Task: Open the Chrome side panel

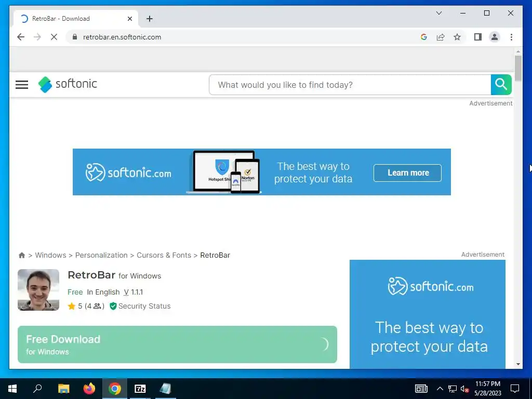Action: click(478, 37)
